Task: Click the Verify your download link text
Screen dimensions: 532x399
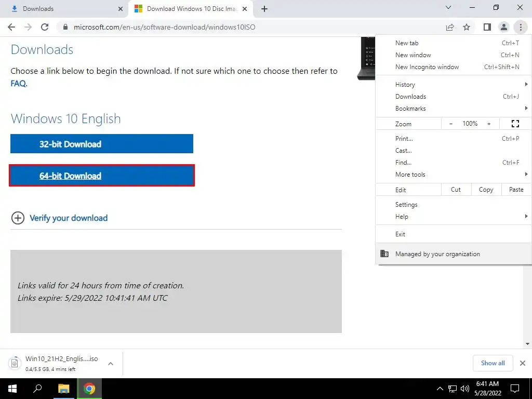Action: pos(69,218)
